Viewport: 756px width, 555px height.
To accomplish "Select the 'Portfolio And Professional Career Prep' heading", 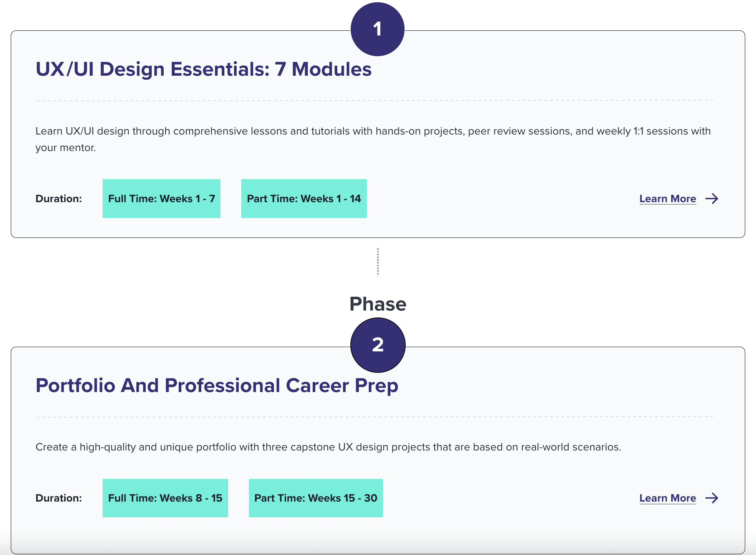I will 217,385.
